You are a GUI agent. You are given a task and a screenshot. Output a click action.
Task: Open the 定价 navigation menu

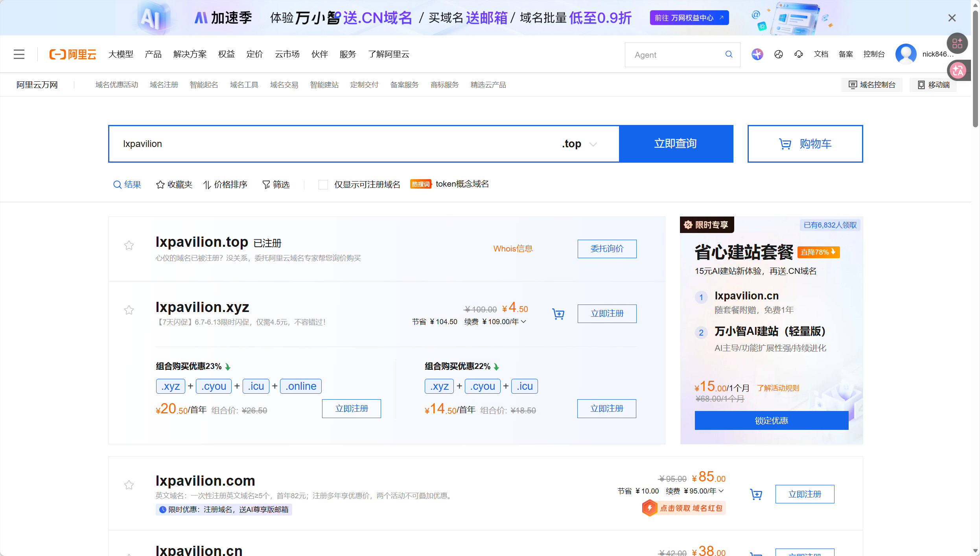255,54
